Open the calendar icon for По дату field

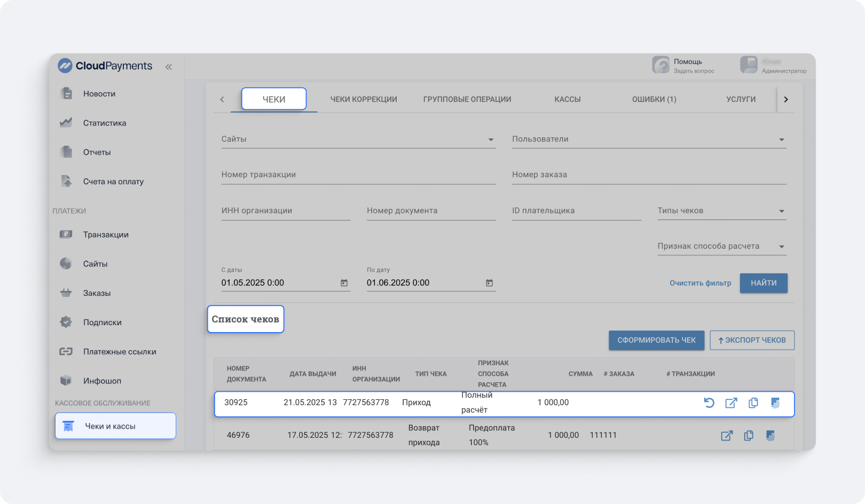pyautogui.click(x=489, y=283)
